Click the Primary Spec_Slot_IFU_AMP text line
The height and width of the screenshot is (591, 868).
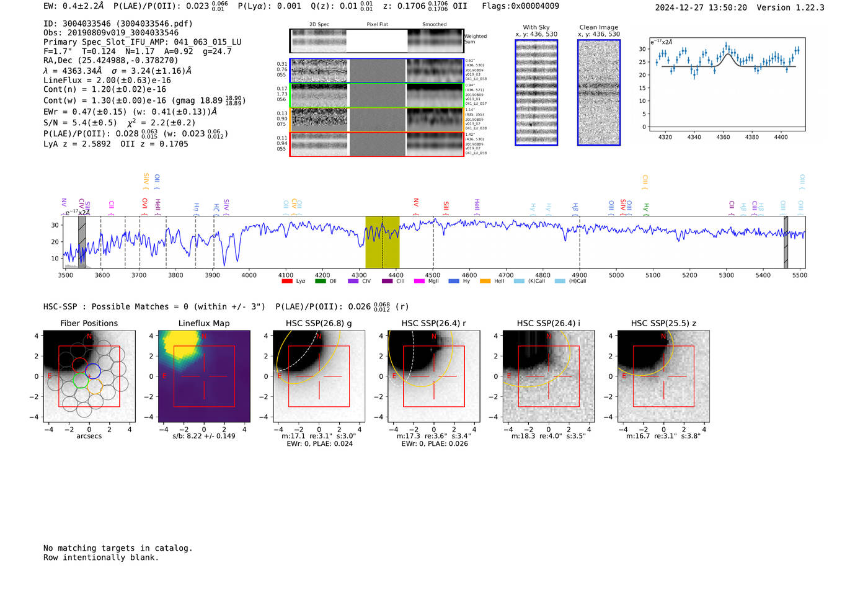coord(143,42)
